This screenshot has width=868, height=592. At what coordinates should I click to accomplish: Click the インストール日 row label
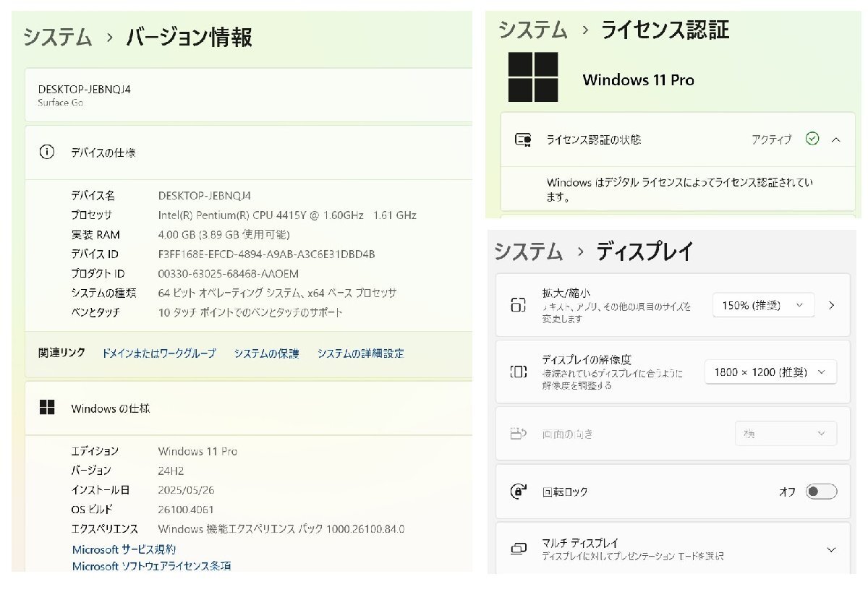click(x=101, y=490)
